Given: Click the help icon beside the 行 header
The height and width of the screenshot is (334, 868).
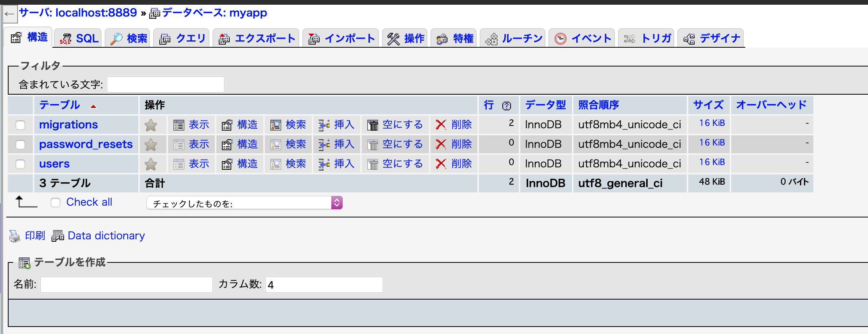Looking at the screenshot, I should pos(507,106).
